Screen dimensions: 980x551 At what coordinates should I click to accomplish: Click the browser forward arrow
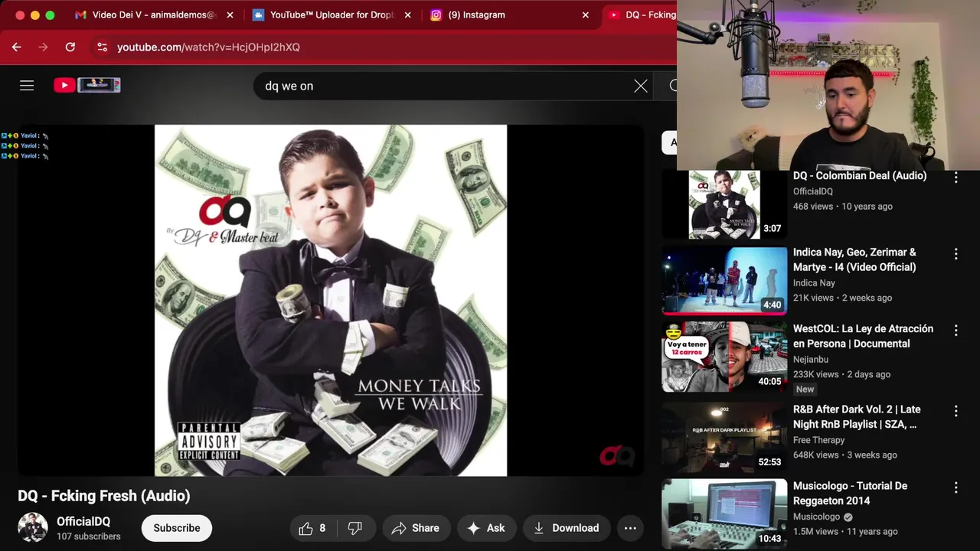click(x=43, y=47)
